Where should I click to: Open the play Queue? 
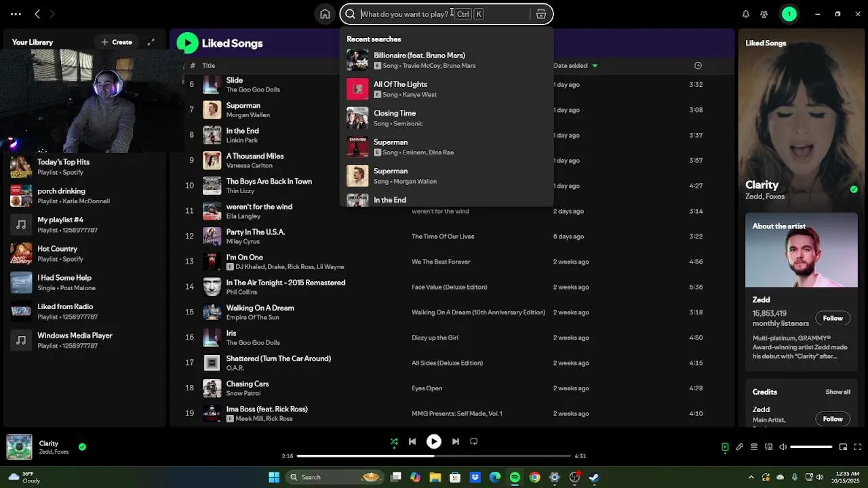(753, 447)
